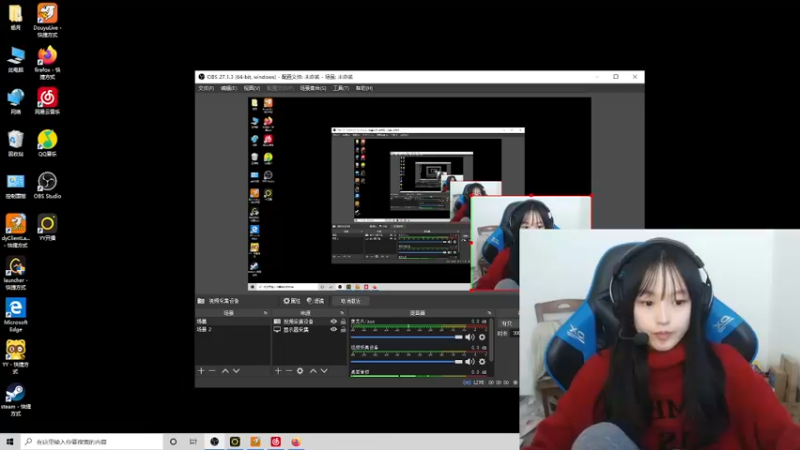The height and width of the screenshot is (450, 800).
Task: Click Filters (滤镜) button in source toolbar
Action: pyautogui.click(x=315, y=301)
